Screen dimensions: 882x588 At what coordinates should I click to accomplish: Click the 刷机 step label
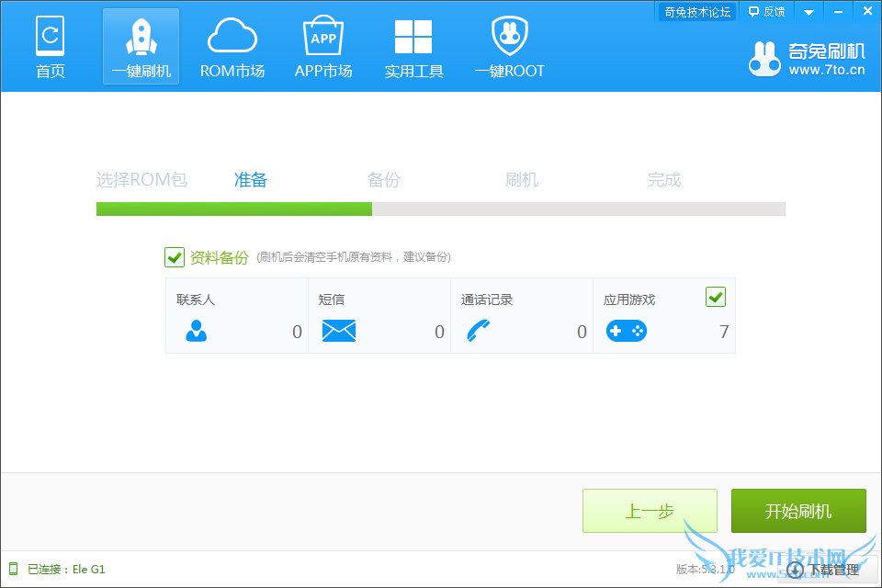click(522, 179)
